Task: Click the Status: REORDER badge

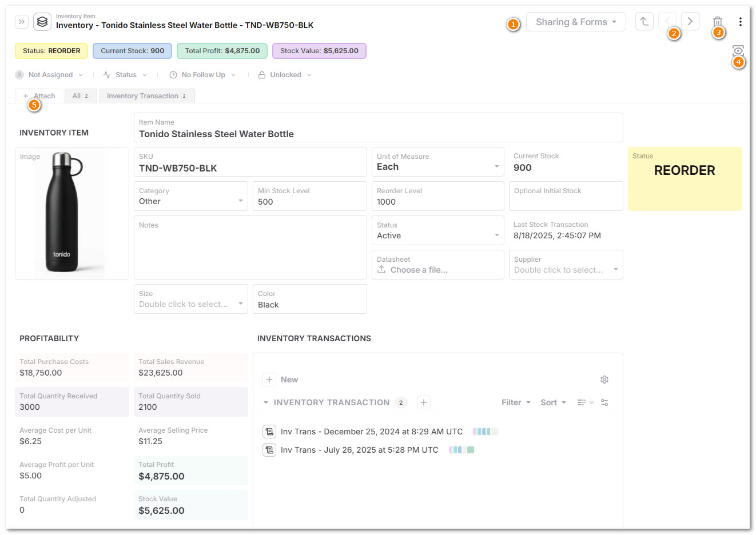Action: [x=51, y=51]
